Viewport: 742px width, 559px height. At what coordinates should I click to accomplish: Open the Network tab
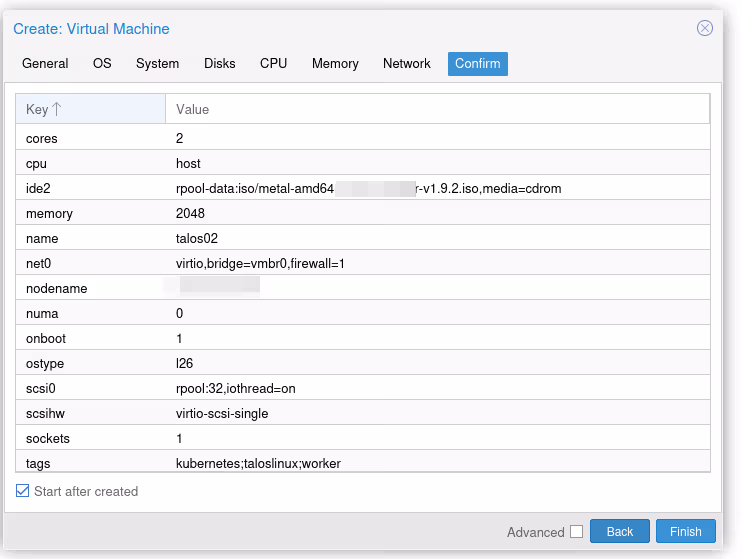406,64
